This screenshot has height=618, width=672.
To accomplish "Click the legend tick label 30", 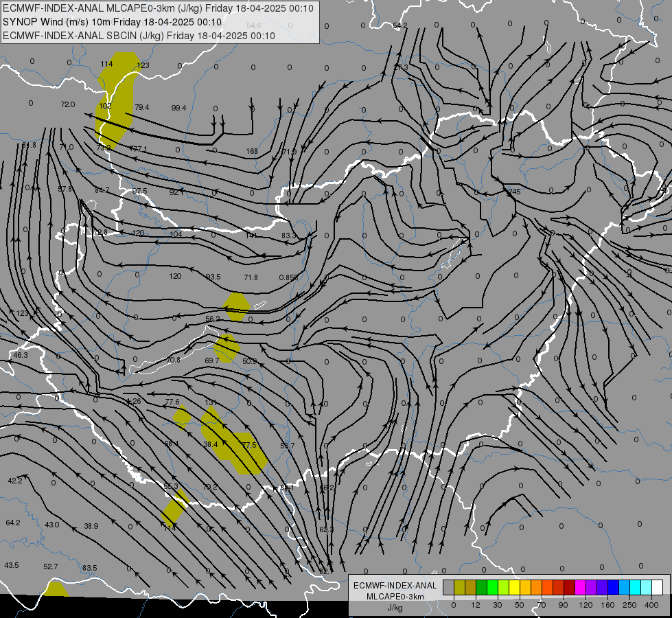I will pyautogui.click(x=497, y=605).
